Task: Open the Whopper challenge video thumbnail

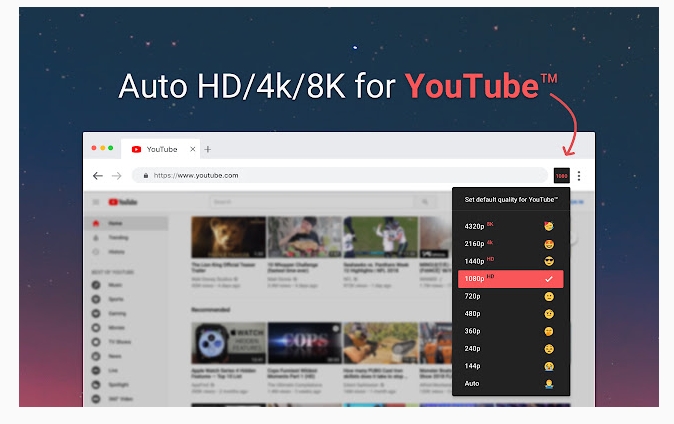Action: pos(304,237)
